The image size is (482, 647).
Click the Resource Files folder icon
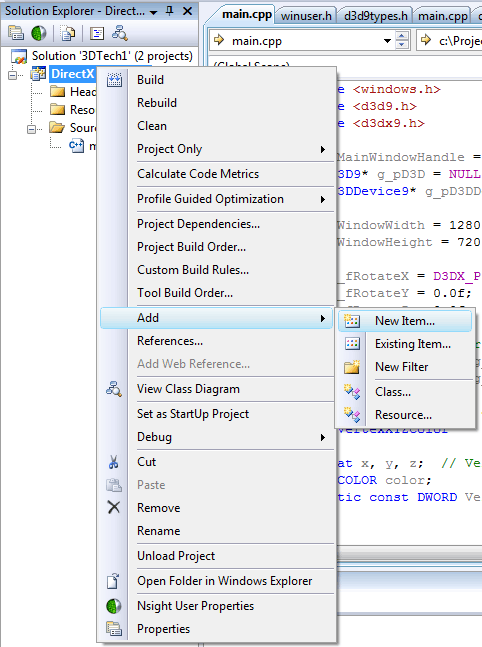(x=57, y=109)
